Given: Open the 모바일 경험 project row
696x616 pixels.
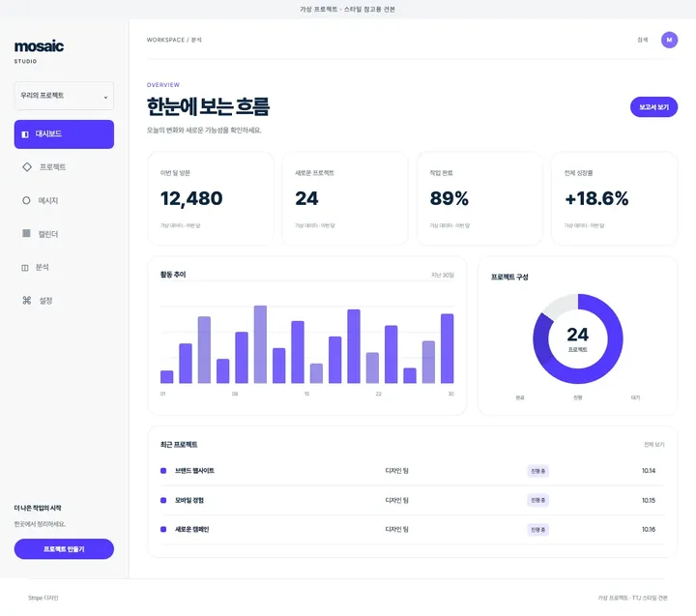Looking at the screenshot, I should tap(413, 500).
